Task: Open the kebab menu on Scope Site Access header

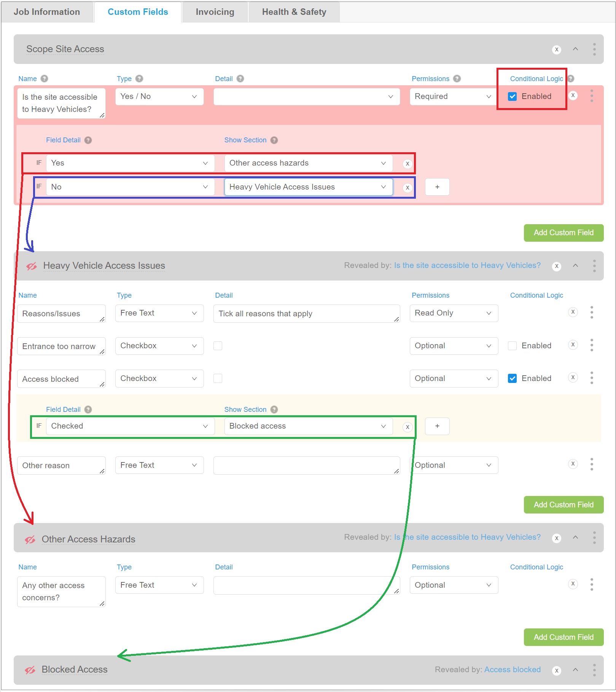Action: 594,49
